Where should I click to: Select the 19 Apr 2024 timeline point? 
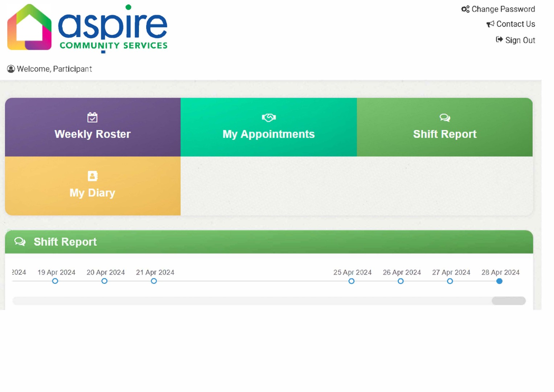pyautogui.click(x=55, y=281)
